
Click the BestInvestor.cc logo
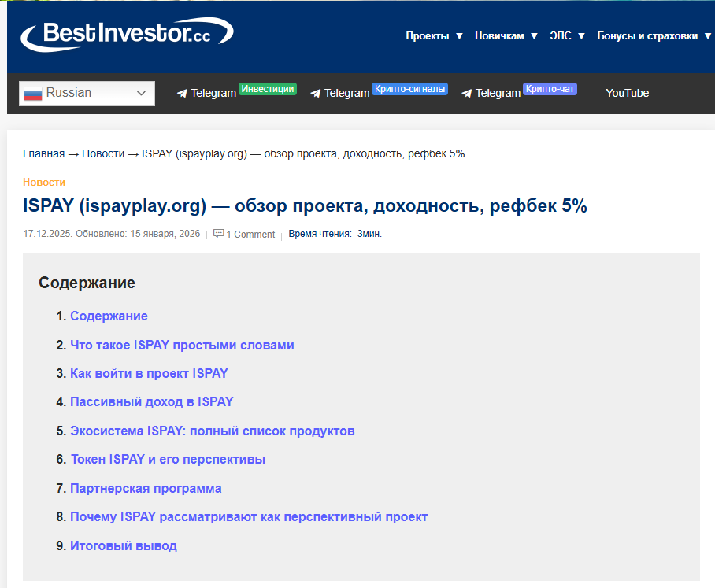[x=126, y=34]
